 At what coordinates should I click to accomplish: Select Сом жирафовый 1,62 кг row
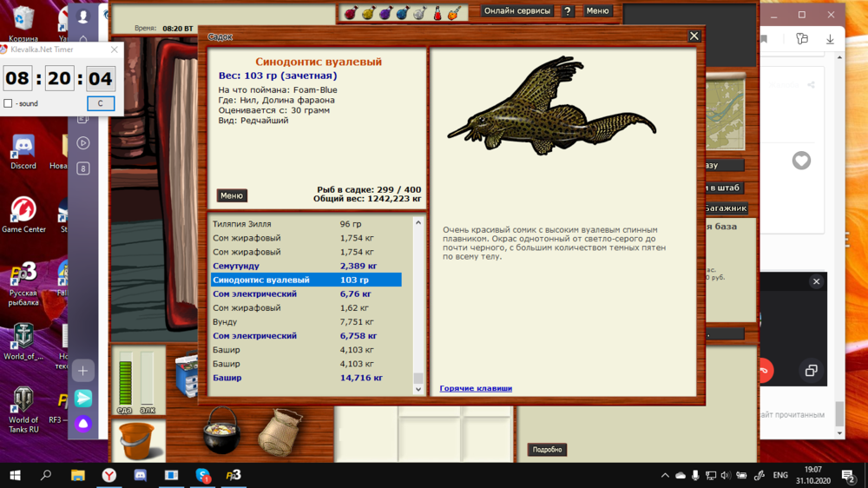(306, 307)
